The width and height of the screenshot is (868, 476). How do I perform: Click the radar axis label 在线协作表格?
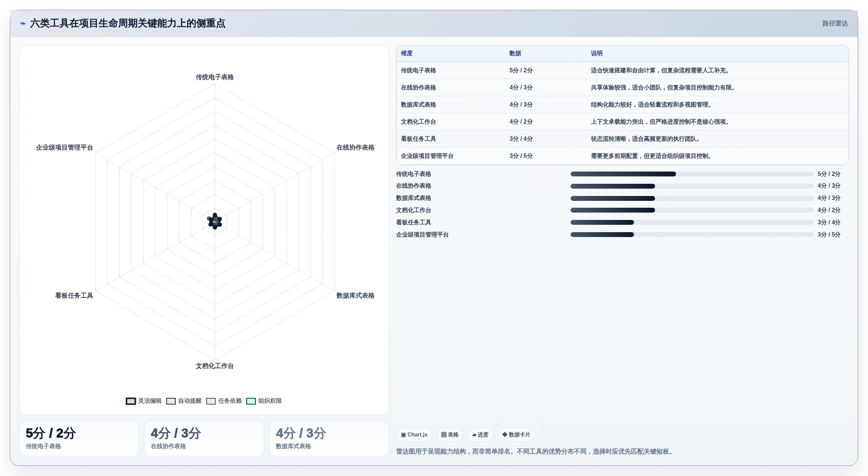[x=356, y=148]
